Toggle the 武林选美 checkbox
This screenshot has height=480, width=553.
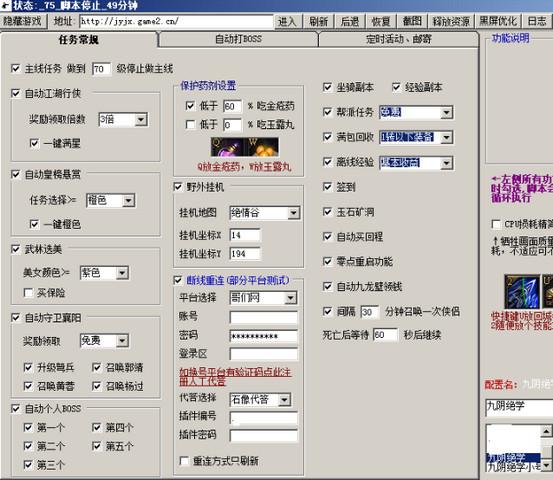tap(16, 249)
